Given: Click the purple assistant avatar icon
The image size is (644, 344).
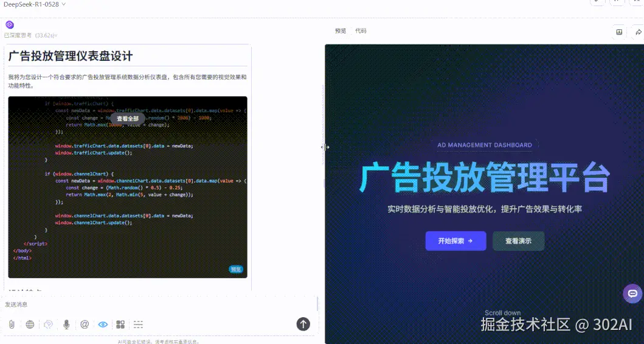Looking at the screenshot, I should coord(10,25).
